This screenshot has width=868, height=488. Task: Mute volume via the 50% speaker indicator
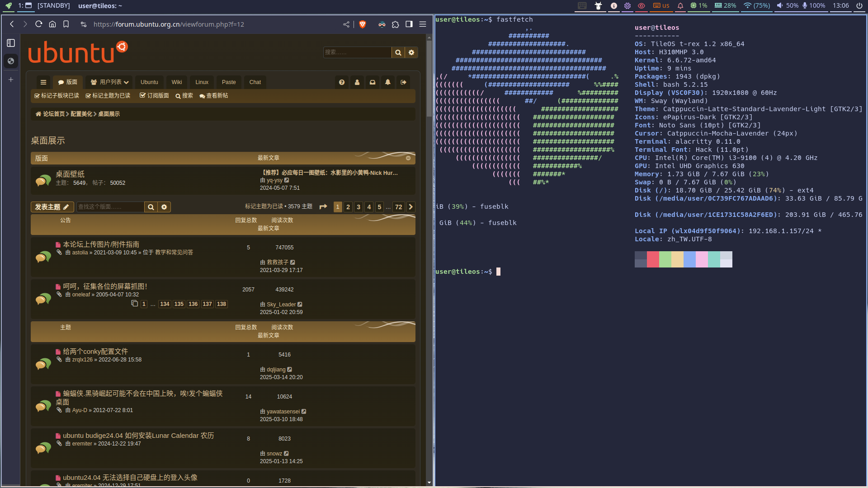[788, 5]
